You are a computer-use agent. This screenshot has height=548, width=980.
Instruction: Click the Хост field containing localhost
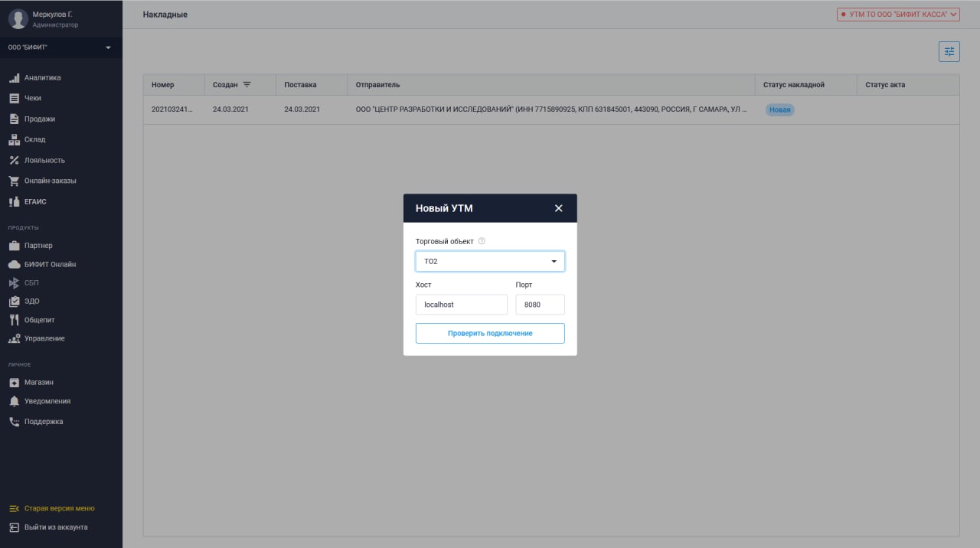(x=462, y=305)
